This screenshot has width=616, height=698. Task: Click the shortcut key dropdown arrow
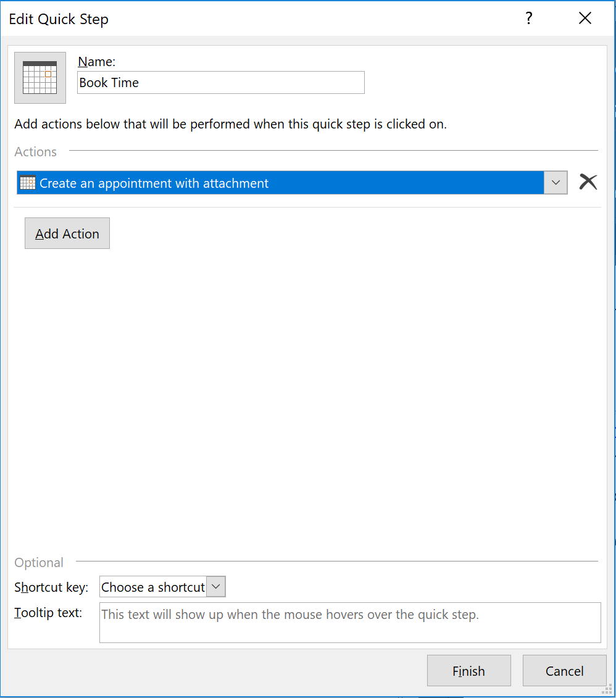pos(216,587)
